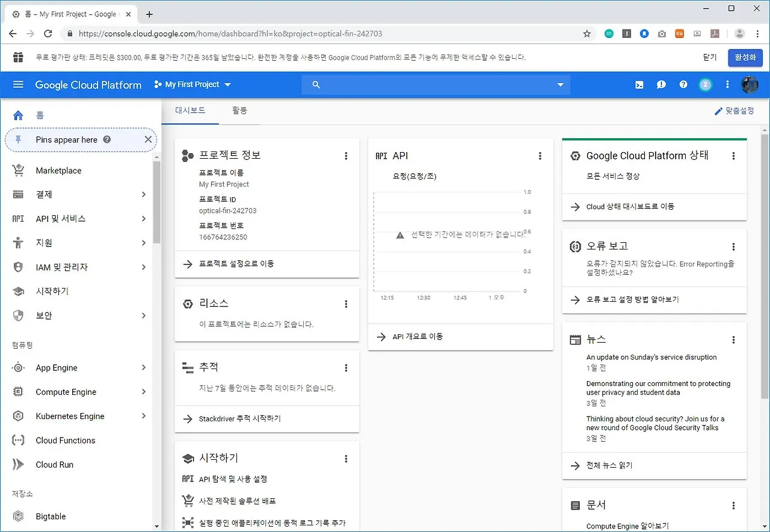Open 추적 card options menu
This screenshot has width=770, height=532.
tap(346, 368)
